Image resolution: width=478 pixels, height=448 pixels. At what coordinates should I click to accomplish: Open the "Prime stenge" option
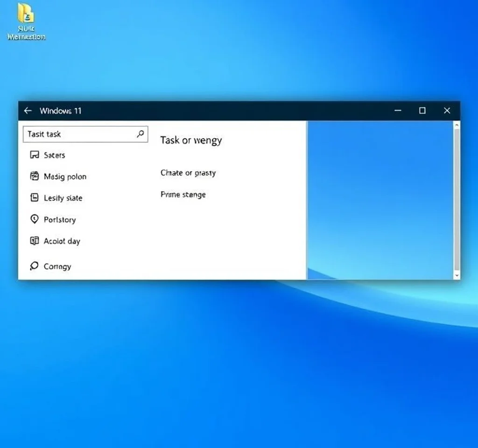click(183, 195)
